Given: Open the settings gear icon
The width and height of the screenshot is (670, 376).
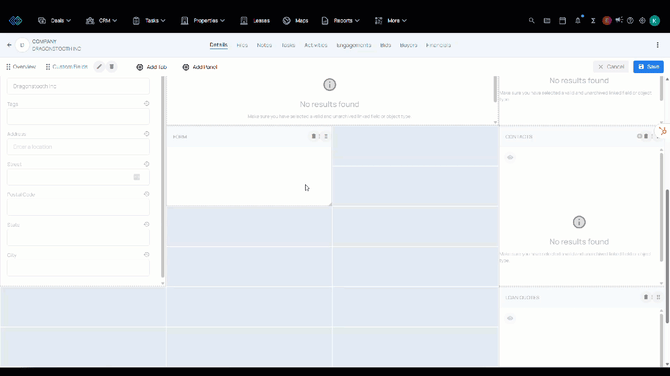Looking at the screenshot, I should tap(642, 21).
